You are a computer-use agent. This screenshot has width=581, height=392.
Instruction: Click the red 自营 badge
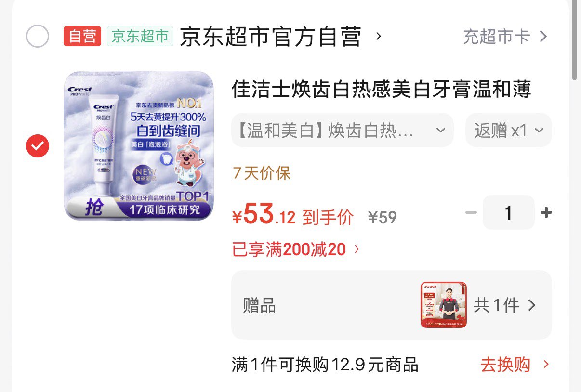[x=82, y=36]
